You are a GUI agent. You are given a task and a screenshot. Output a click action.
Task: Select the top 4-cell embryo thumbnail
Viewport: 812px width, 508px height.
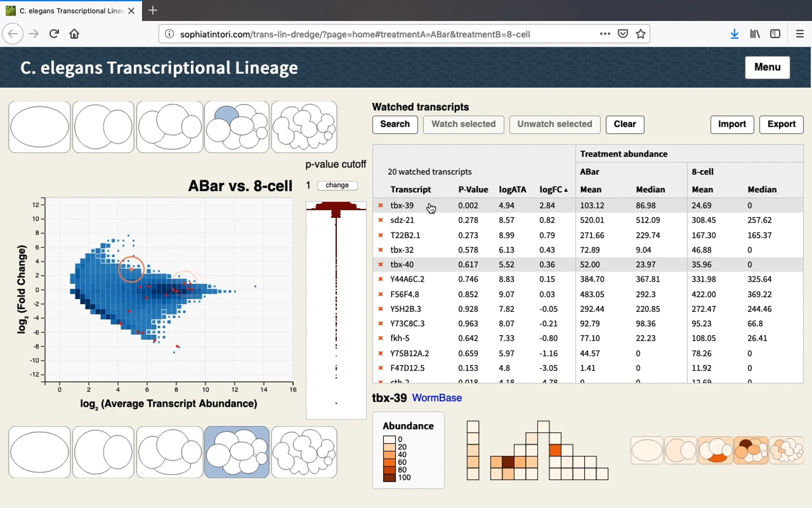pos(170,127)
